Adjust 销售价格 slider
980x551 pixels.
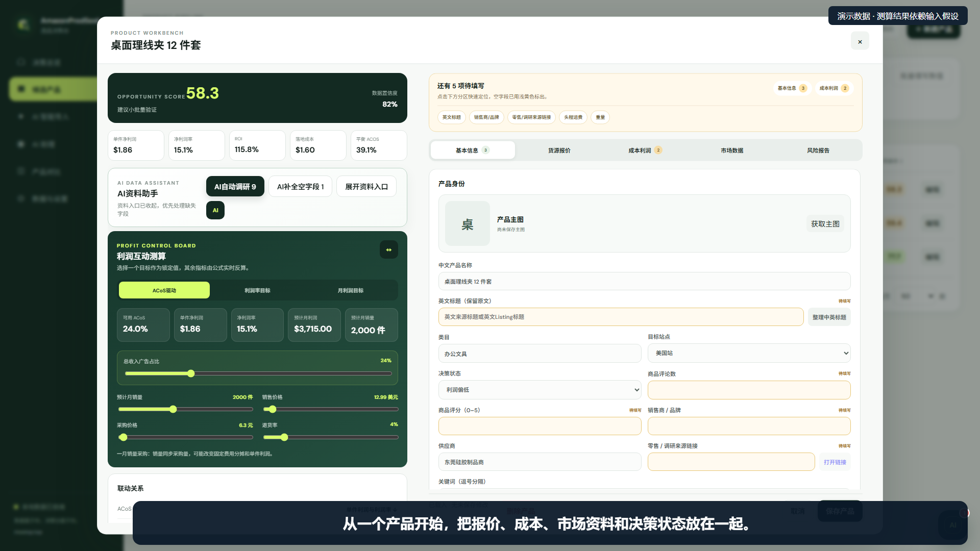pyautogui.click(x=330, y=409)
